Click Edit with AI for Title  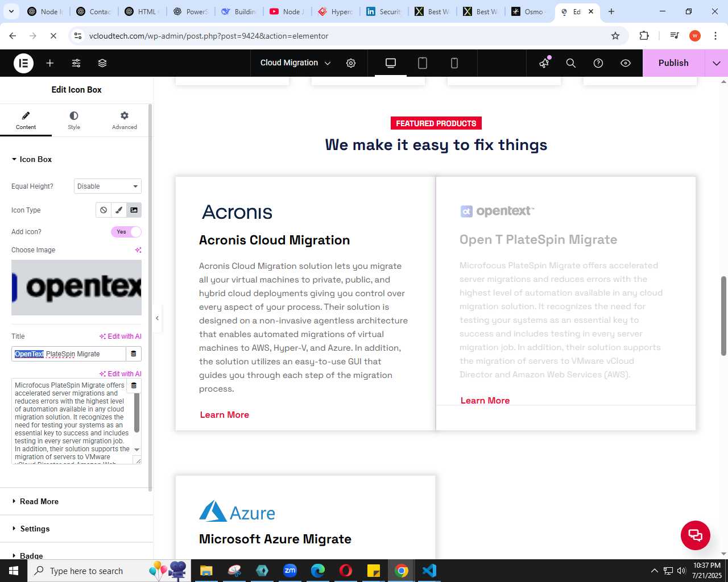(121, 336)
